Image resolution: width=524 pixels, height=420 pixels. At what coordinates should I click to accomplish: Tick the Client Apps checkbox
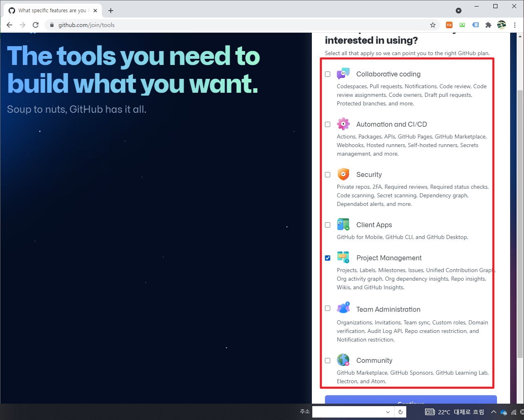click(x=328, y=225)
